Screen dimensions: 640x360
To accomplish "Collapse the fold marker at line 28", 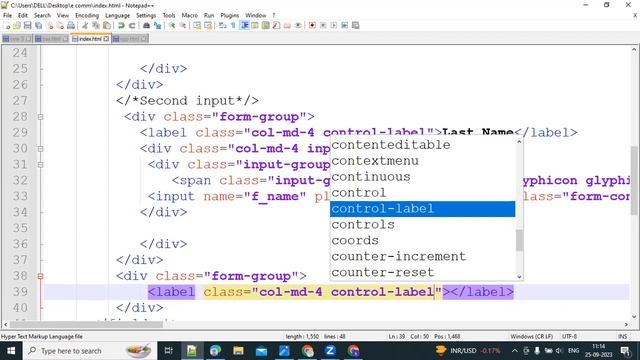I will [x=40, y=117].
